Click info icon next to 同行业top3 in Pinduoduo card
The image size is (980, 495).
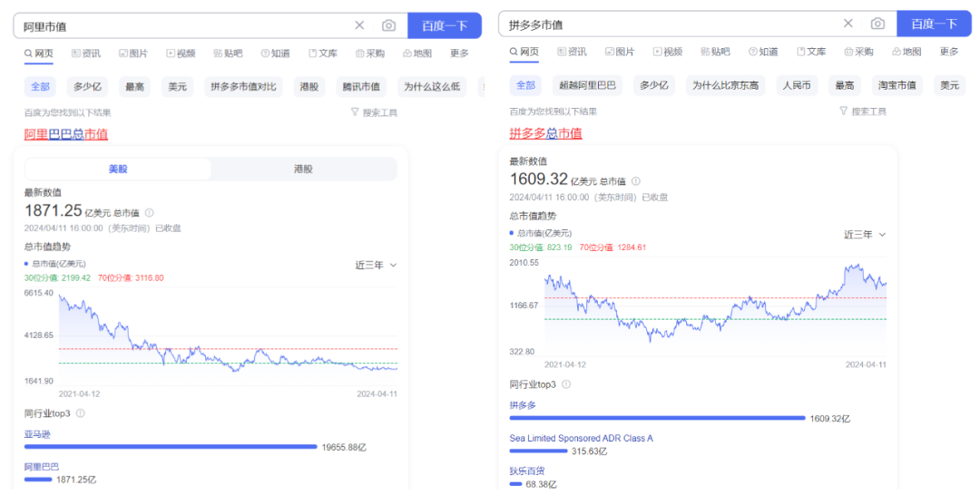pos(566,384)
